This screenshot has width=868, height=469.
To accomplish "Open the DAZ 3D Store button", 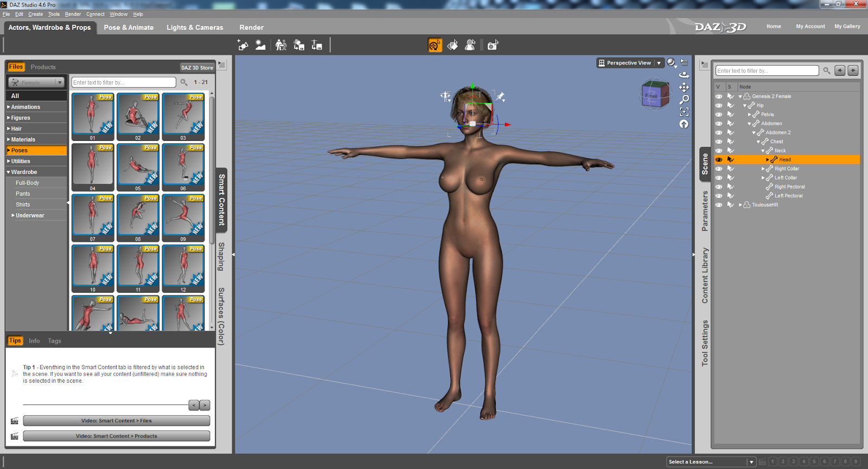I will click(x=197, y=68).
